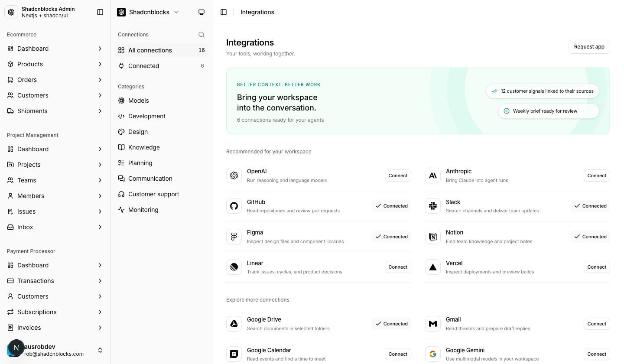This screenshot has height=364, width=624.
Task: Click the 12 customer signals linked pill
Action: pos(543,91)
